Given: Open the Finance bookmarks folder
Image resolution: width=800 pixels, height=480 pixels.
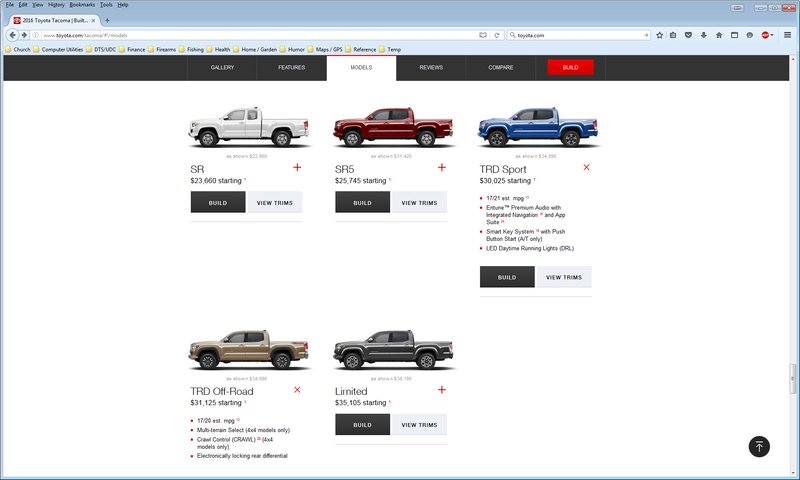Looking at the screenshot, I should point(132,49).
